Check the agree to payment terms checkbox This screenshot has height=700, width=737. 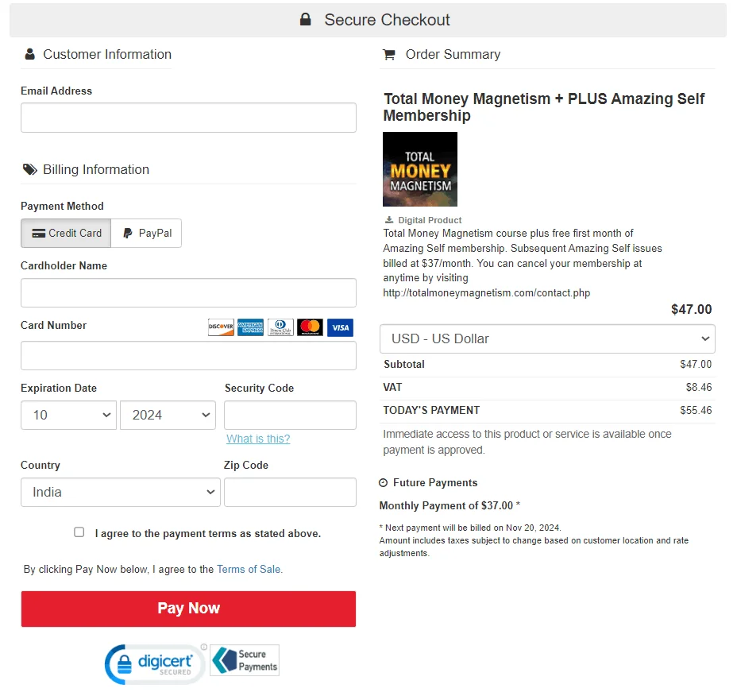79,532
